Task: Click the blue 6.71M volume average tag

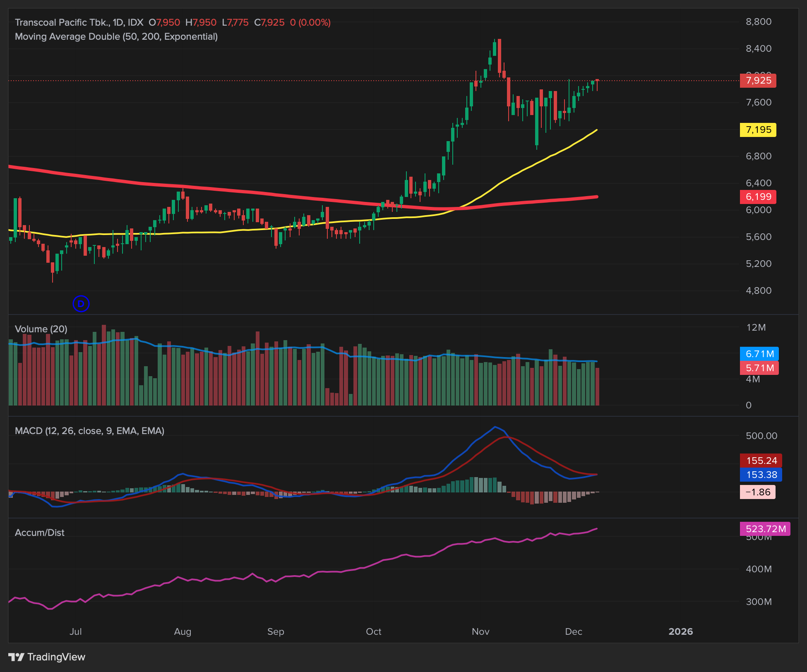Action: 759,354
